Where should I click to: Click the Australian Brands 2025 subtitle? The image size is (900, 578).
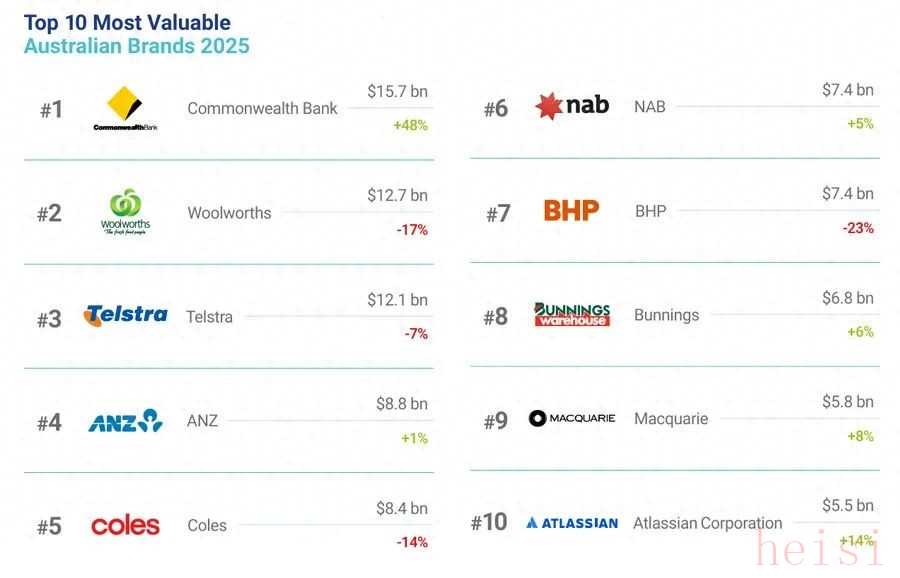pyautogui.click(x=136, y=46)
